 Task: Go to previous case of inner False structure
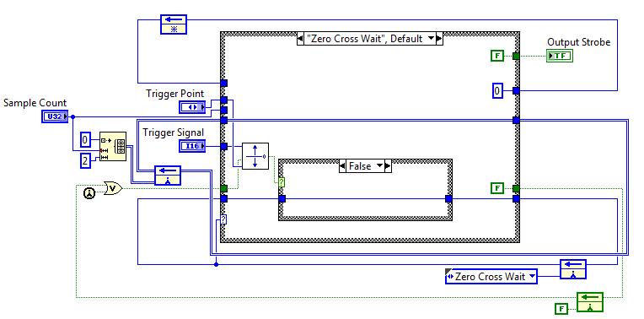pyautogui.click(x=342, y=166)
